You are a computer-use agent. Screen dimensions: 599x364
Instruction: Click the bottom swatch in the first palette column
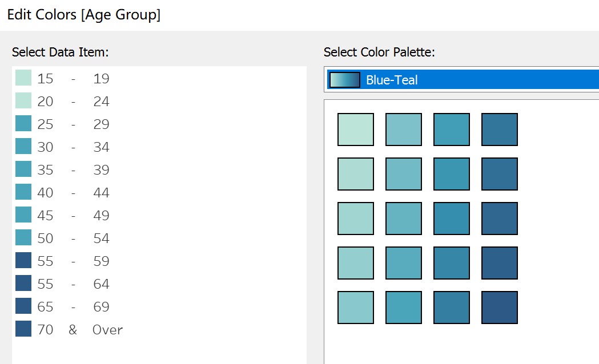click(356, 308)
